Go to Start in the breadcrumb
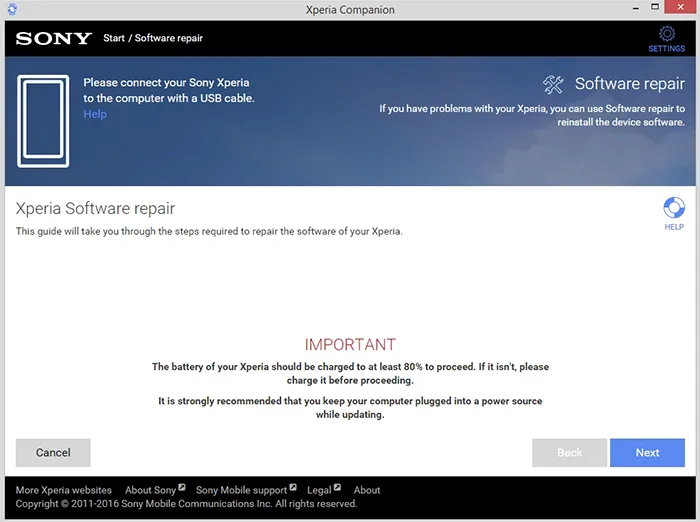 coord(114,38)
